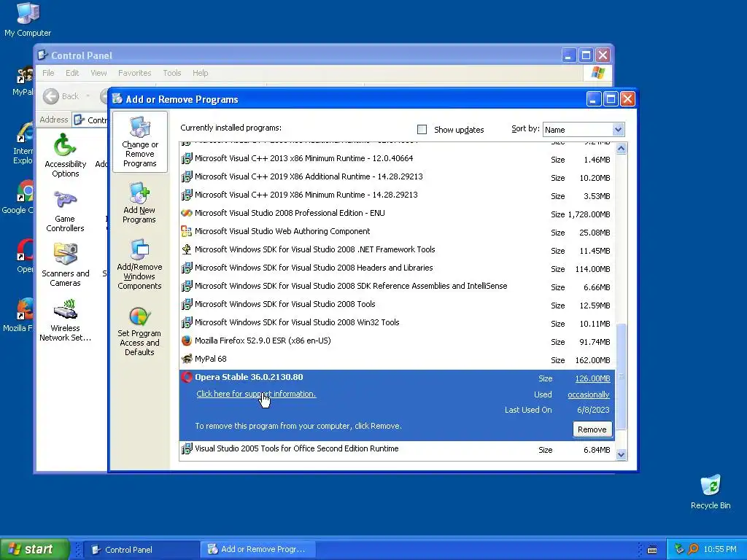Image resolution: width=747 pixels, height=560 pixels.
Task: Open Recycle Bin desktop icon
Action: 711,492
